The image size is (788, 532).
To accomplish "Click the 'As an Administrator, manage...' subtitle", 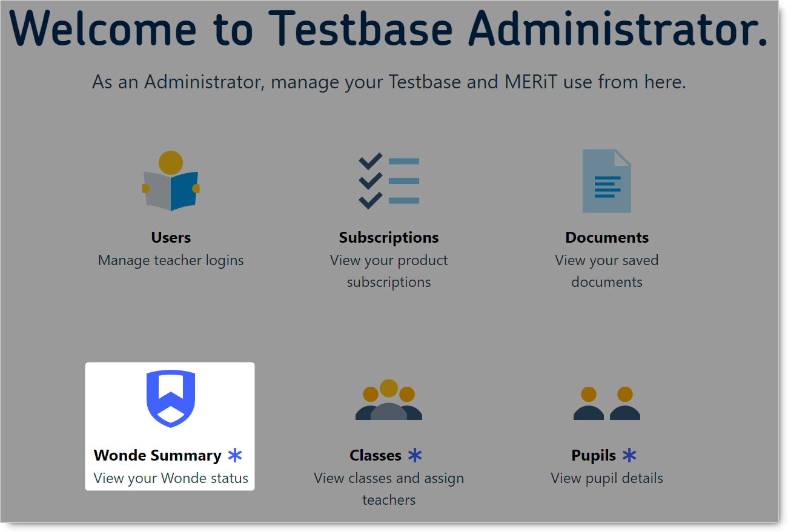I will coord(389,82).
